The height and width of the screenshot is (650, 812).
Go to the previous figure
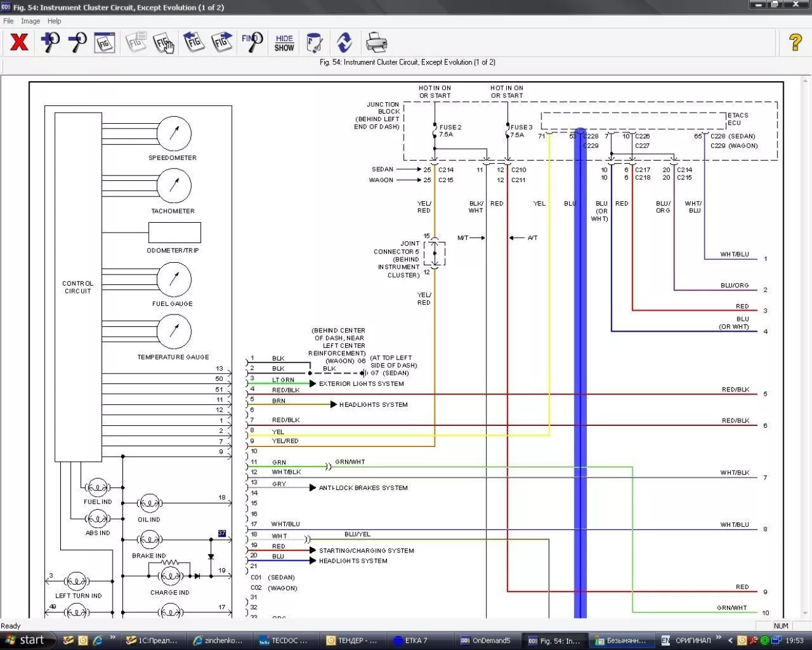pyautogui.click(x=193, y=42)
